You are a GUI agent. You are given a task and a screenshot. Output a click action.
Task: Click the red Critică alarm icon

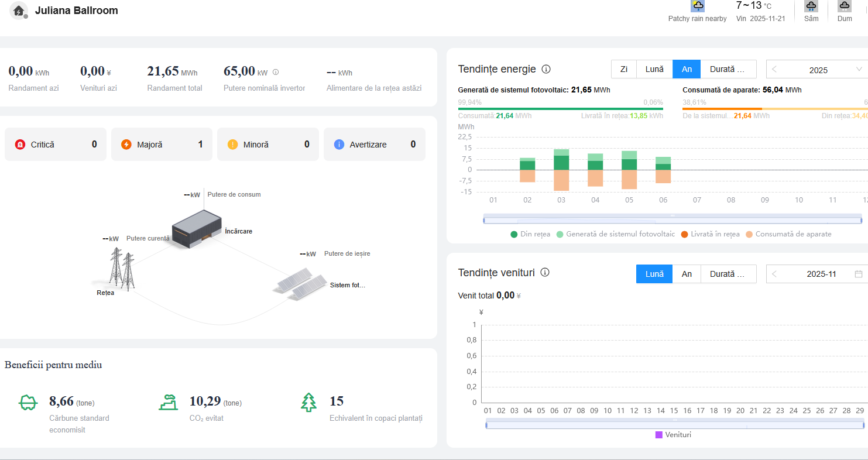tap(20, 145)
